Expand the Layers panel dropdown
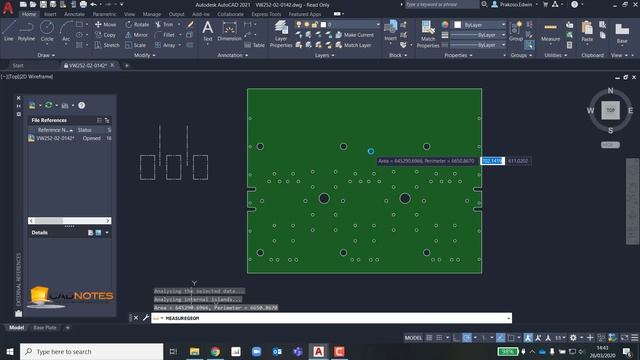The image size is (640, 360). [324, 55]
